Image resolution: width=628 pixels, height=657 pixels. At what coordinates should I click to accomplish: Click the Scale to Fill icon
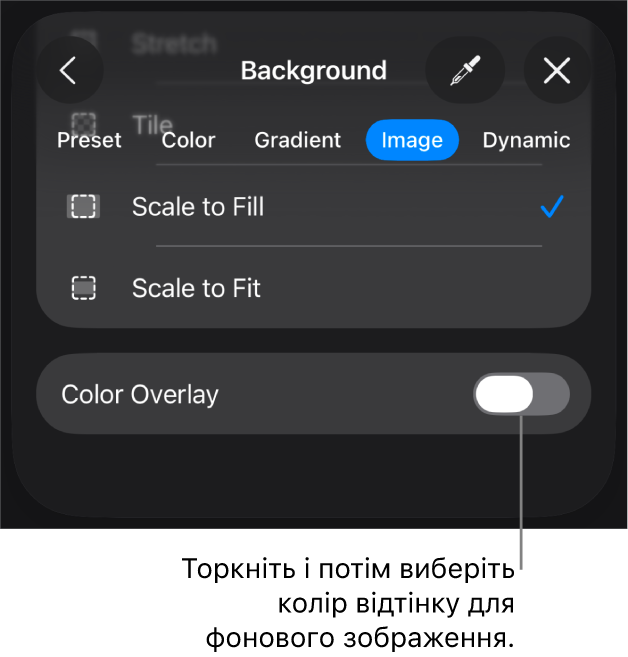pyautogui.click(x=84, y=207)
